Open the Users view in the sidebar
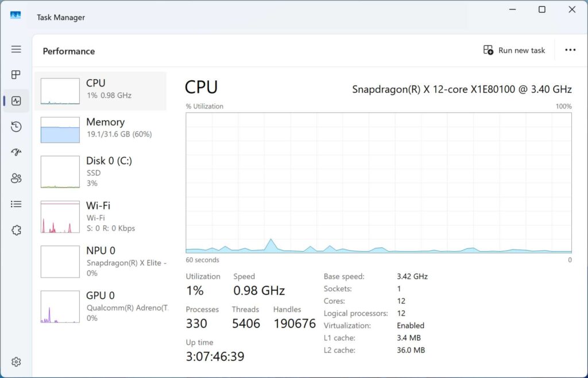The height and width of the screenshot is (378, 588). click(16, 178)
